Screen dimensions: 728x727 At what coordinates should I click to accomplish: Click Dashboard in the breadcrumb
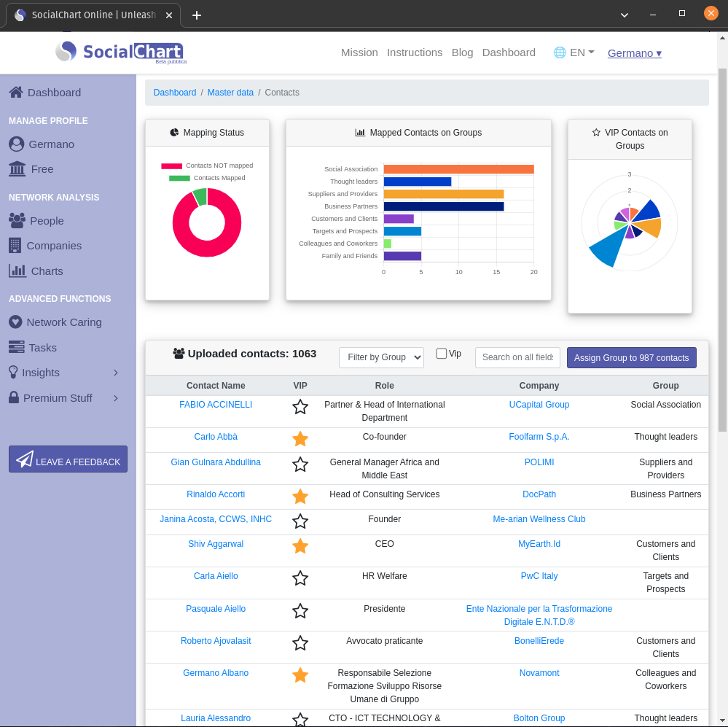click(175, 93)
